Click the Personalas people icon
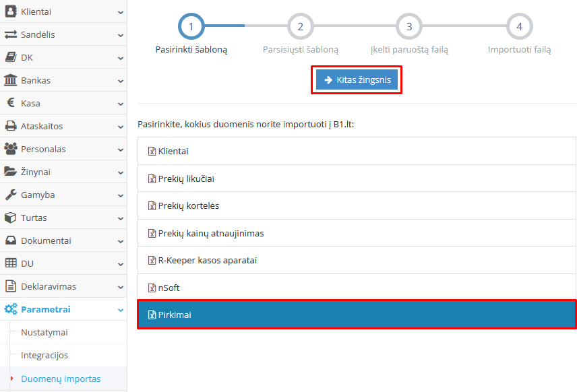The width and height of the screenshot is (577, 392). click(x=11, y=149)
